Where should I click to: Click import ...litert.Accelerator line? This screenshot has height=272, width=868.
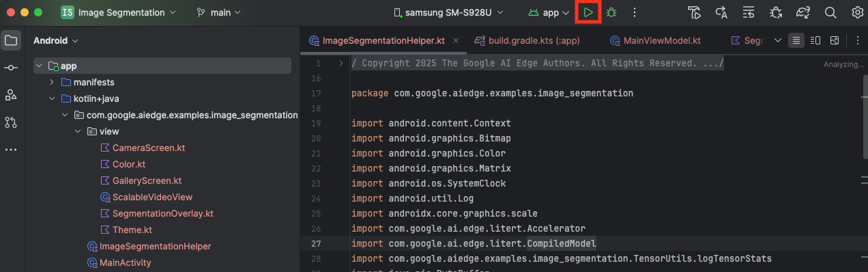coord(468,228)
